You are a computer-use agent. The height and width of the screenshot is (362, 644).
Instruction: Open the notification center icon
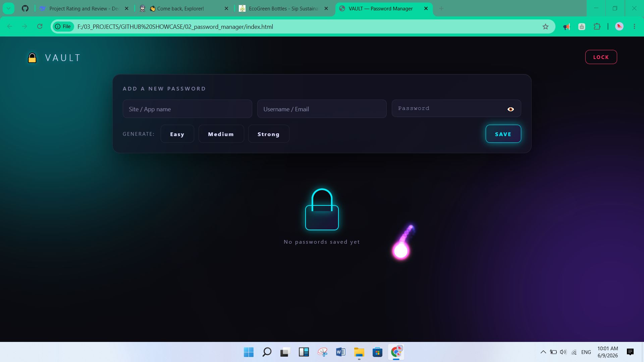[x=630, y=352]
